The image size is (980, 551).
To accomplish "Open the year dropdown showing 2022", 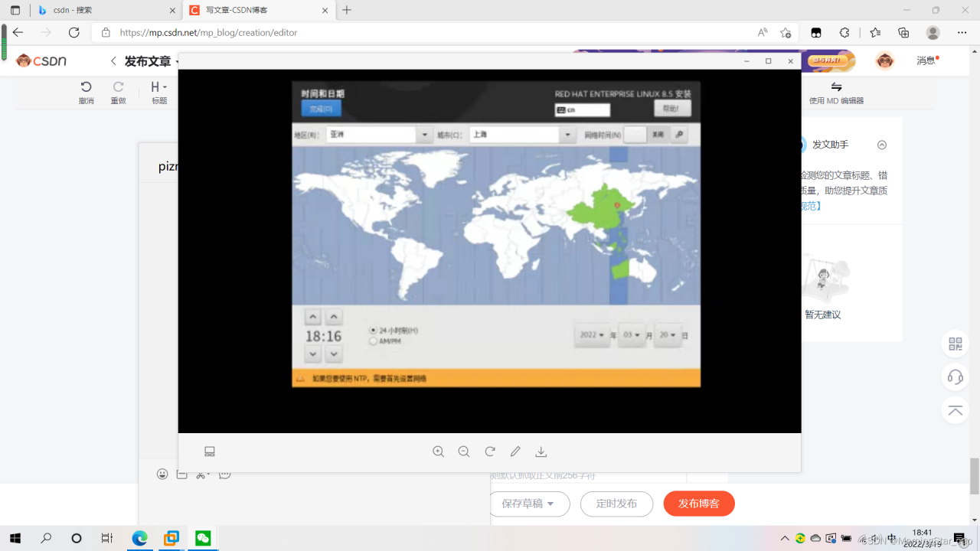I will [x=593, y=335].
